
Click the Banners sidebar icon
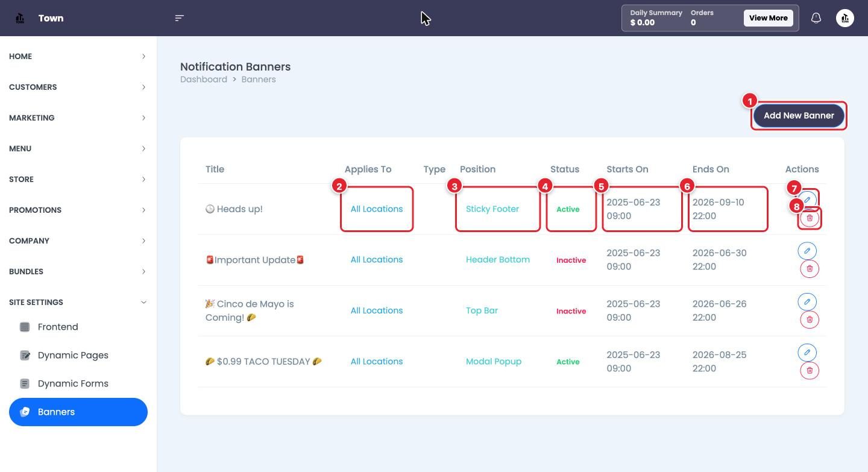[x=25, y=412]
